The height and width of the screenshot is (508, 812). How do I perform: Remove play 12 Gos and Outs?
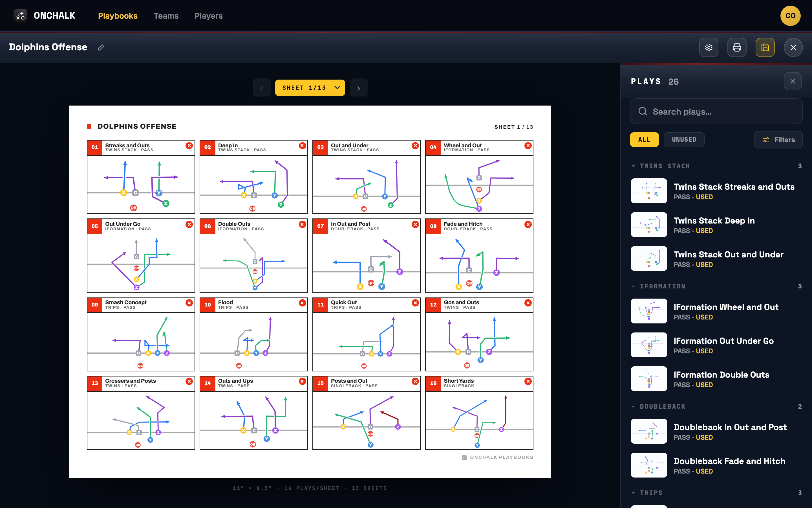pos(528,303)
